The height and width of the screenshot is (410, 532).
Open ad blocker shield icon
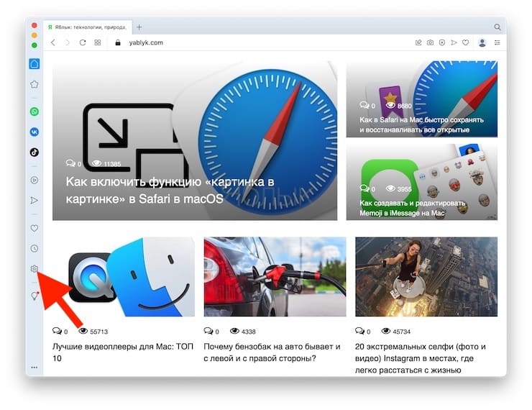(x=442, y=42)
